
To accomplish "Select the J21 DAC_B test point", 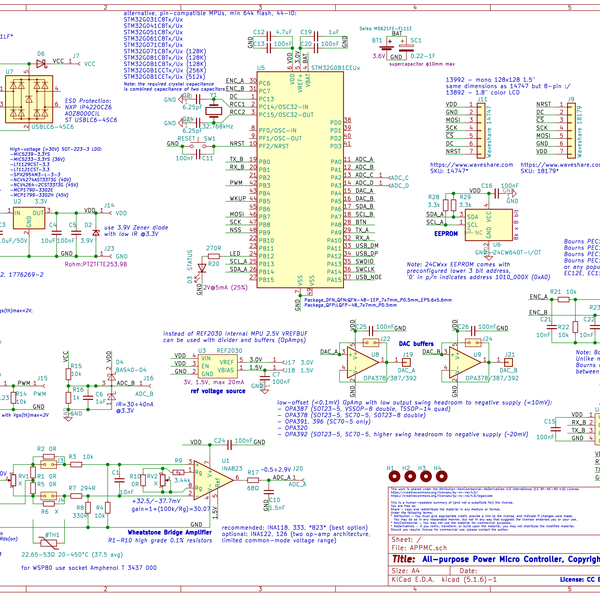I will (508, 362).
